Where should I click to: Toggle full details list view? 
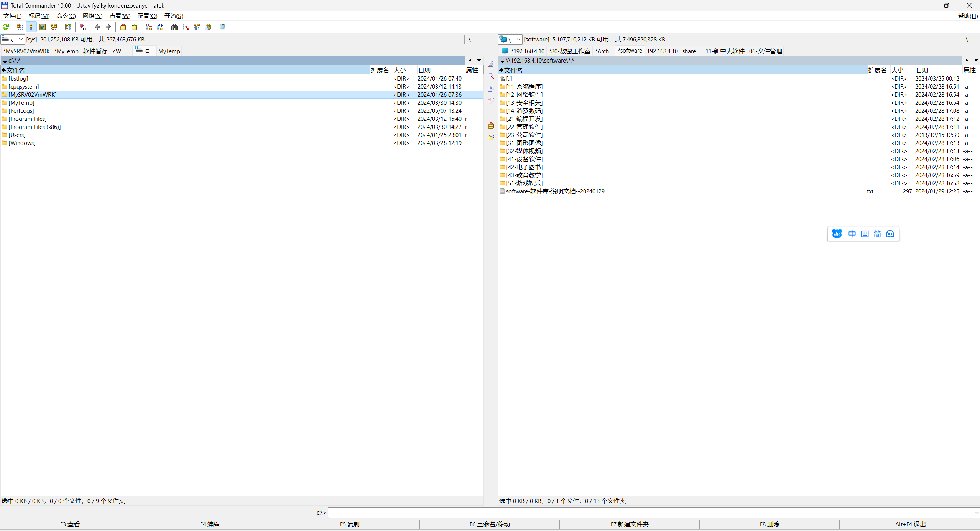coord(31,27)
